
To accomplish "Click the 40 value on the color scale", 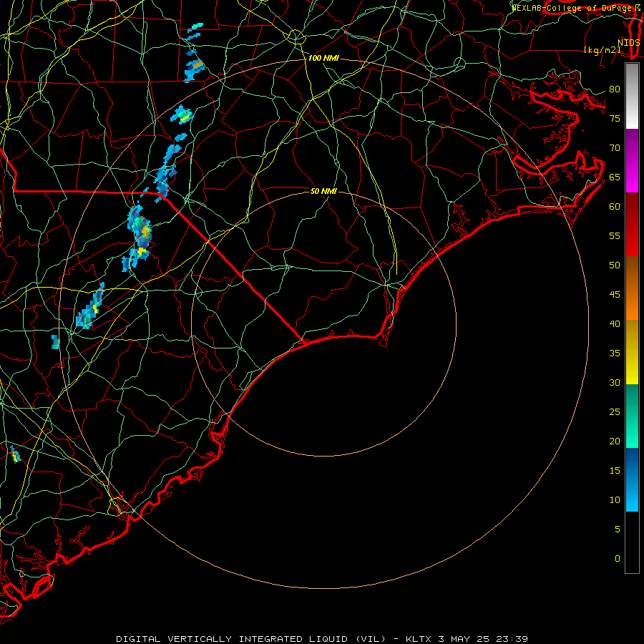I will pyautogui.click(x=615, y=324).
